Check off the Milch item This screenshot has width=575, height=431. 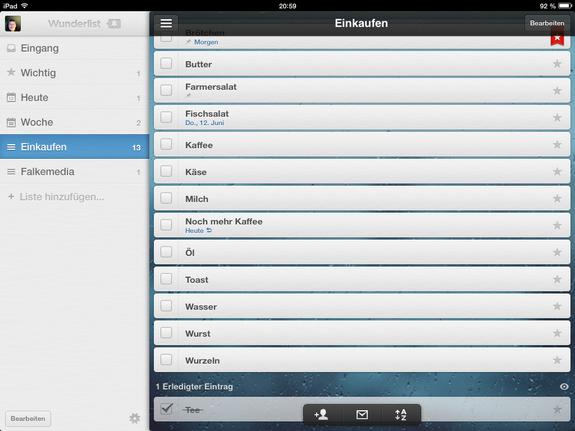pos(166,198)
